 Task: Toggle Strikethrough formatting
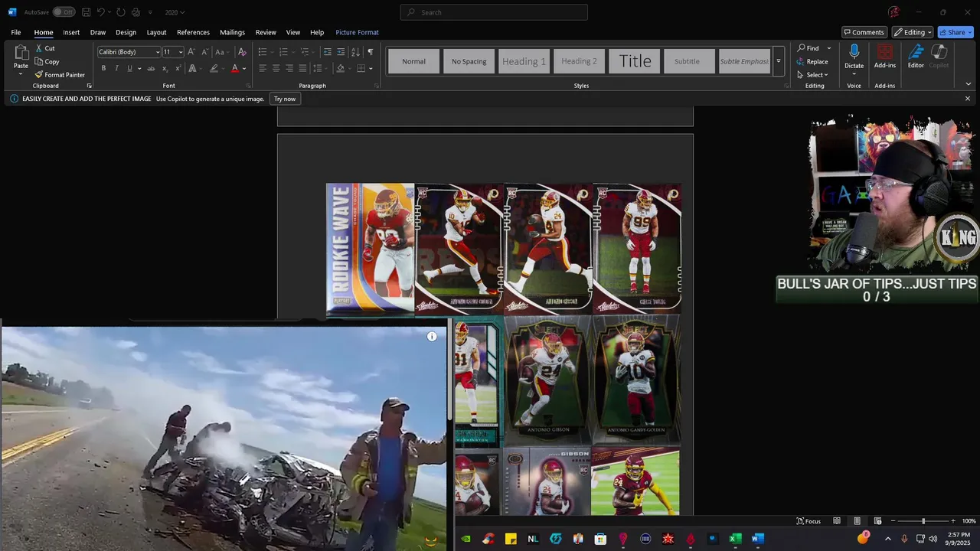click(151, 68)
